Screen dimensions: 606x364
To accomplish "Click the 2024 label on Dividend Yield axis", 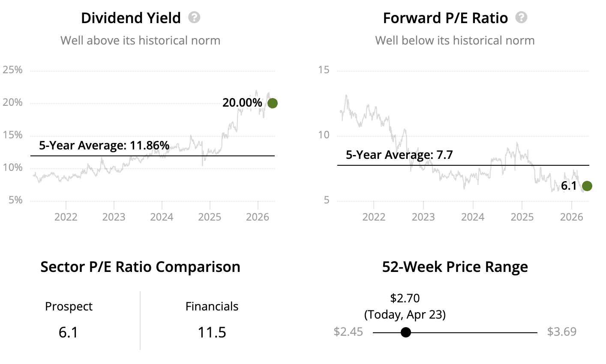I will click(x=162, y=217).
